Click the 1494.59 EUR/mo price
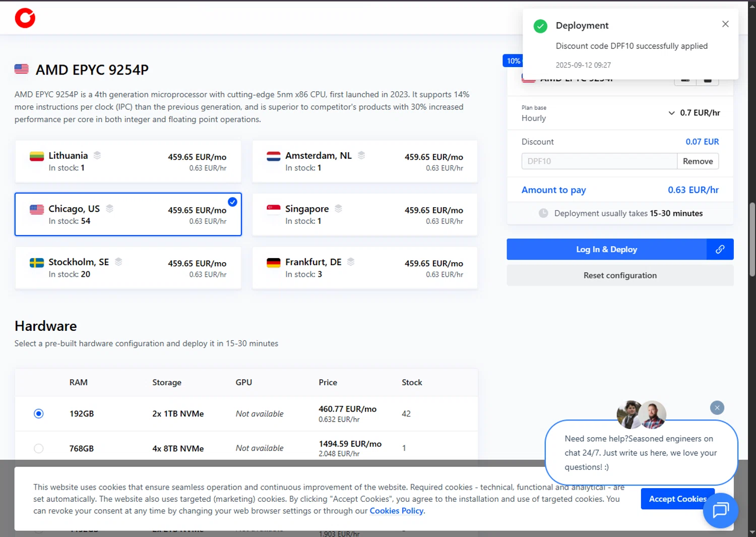Image resolution: width=756 pixels, height=537 pixels. (350, 444)
